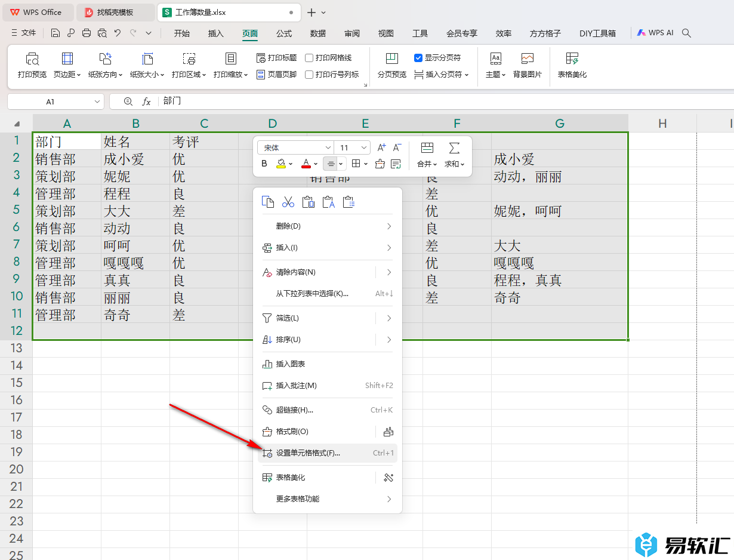Click the fx insert function icon
The height and width of the screenshot is (560, 734).
[x=146, y=101]
